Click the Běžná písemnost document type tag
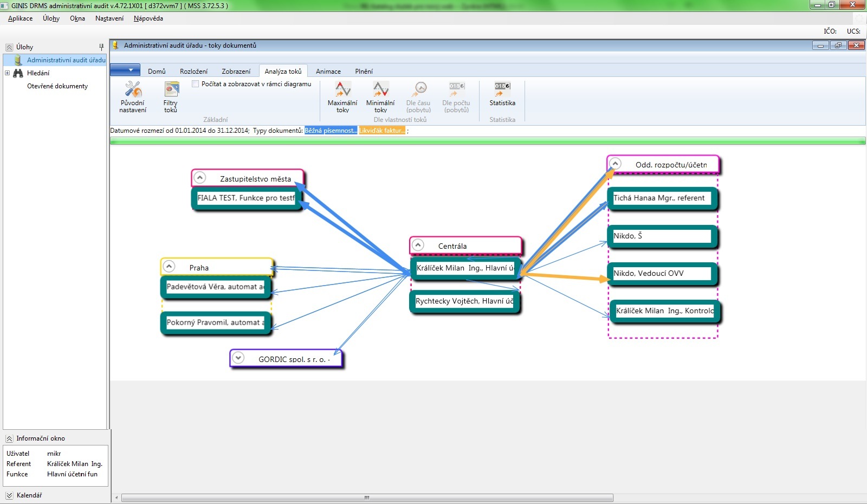The width and height of the screenshot is (867, 504). pos(331,131)
